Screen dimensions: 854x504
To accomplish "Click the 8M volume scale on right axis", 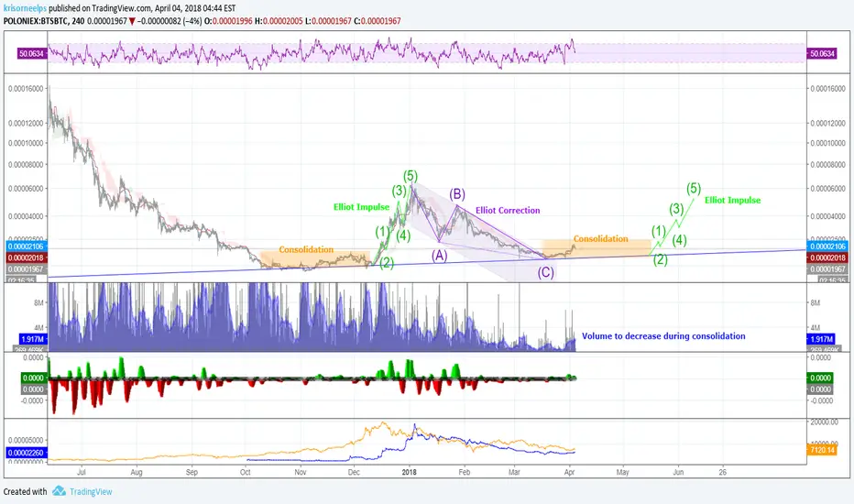I will click(x=815, y=303).
